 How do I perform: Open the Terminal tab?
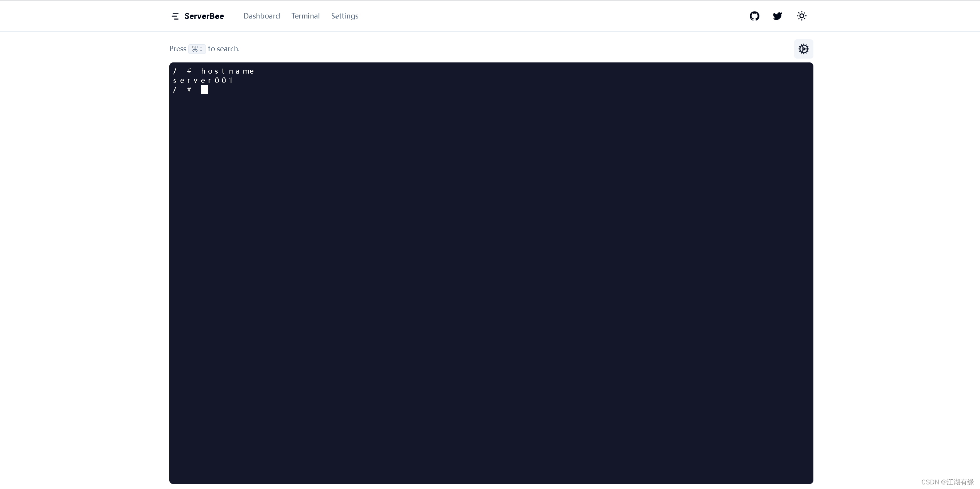tap(305, 16)
